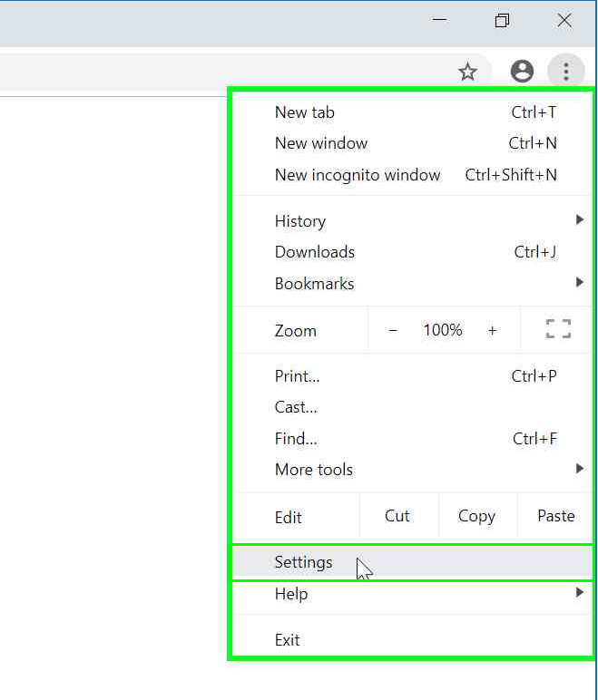This screenshot has height=700, width=598.
Task: Click the three-dot Chrome menu button
Action: (x=566, y=71)
